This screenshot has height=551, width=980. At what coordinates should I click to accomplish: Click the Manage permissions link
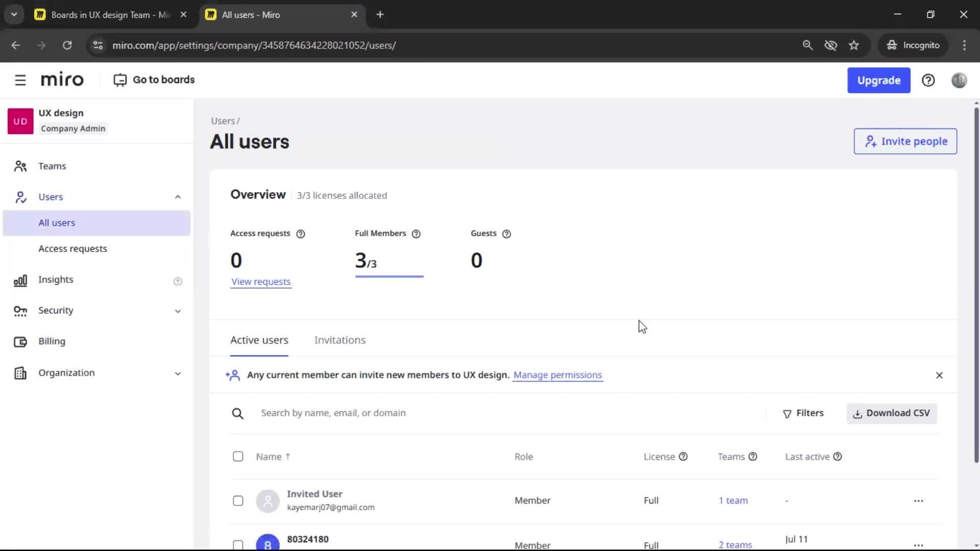tap(557, 375)
